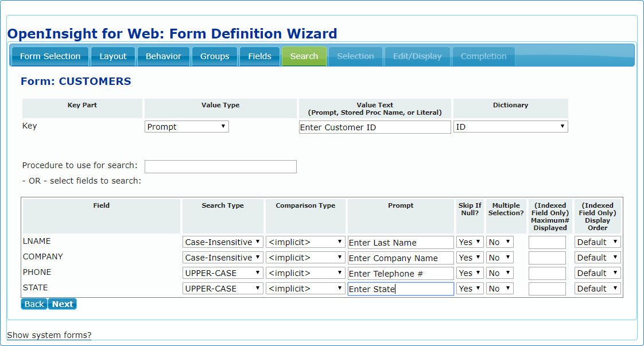Open the Groups tab
Viewport: 644px width, 346px height.
click(x=215, y=56)
